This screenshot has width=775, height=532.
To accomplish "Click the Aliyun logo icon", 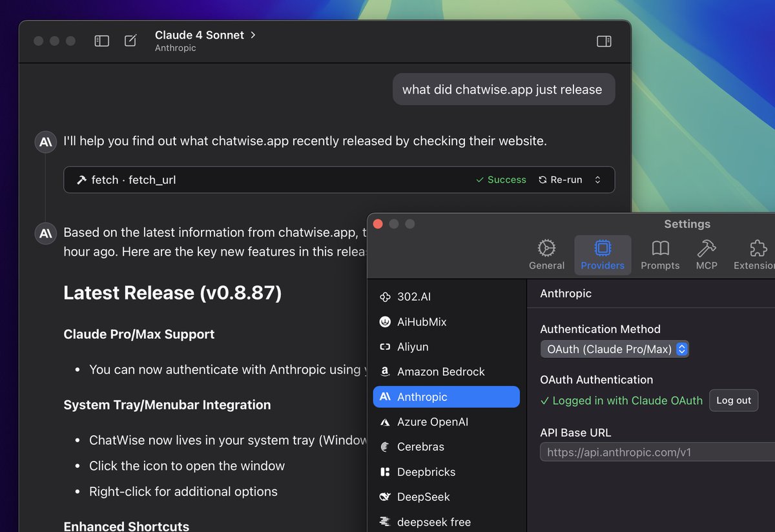I will tap(385, 347).
